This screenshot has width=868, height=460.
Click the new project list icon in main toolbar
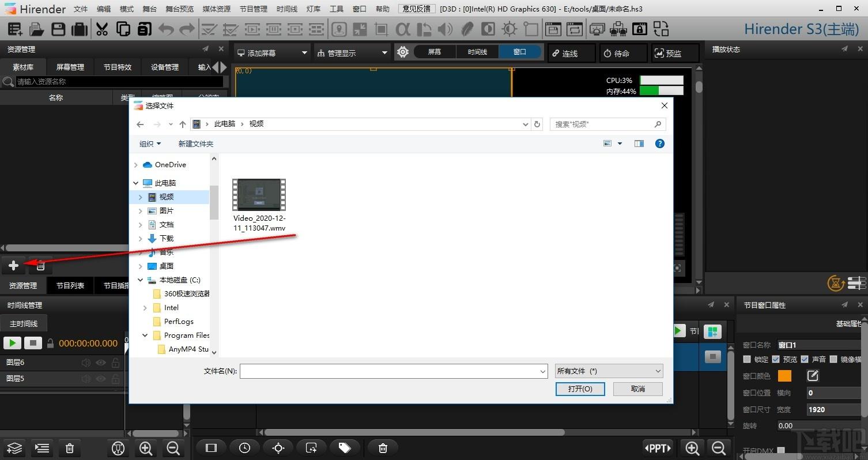pos(15,29)
